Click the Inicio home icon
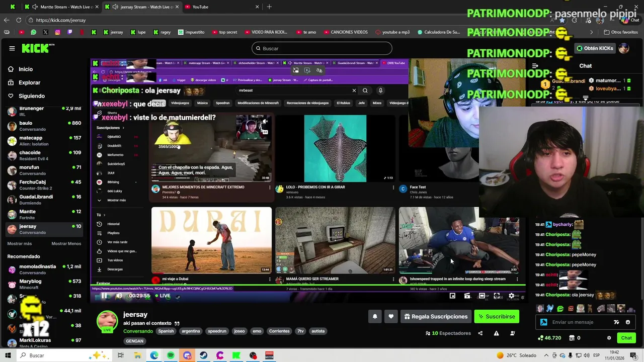This screenshot has height=362, width=644. click(x=11, y=69)
